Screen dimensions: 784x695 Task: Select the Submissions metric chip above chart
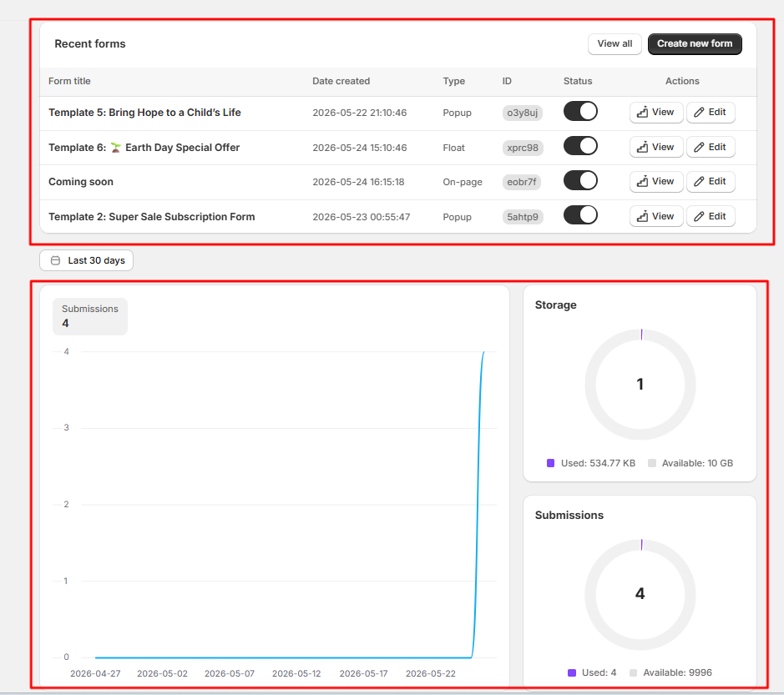90,316
